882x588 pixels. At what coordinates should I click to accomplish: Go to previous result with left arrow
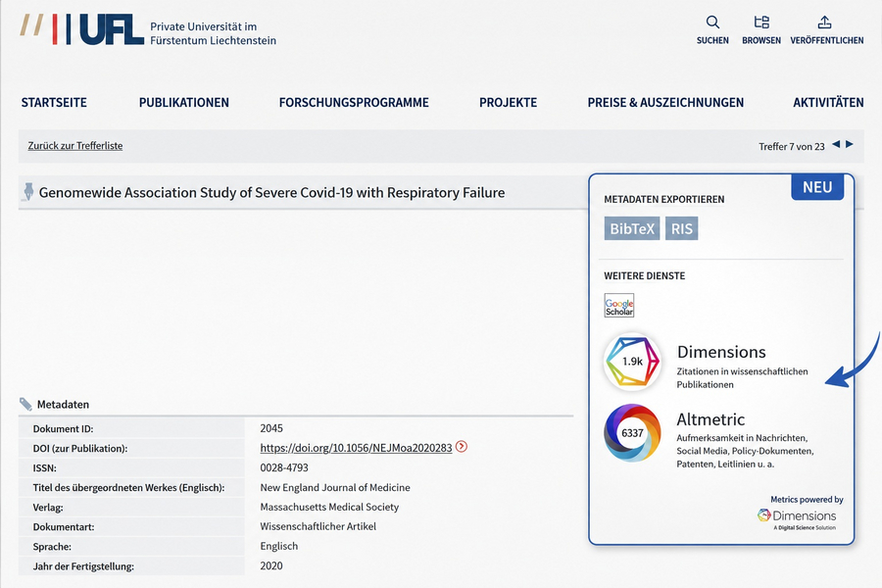point(836,145)
